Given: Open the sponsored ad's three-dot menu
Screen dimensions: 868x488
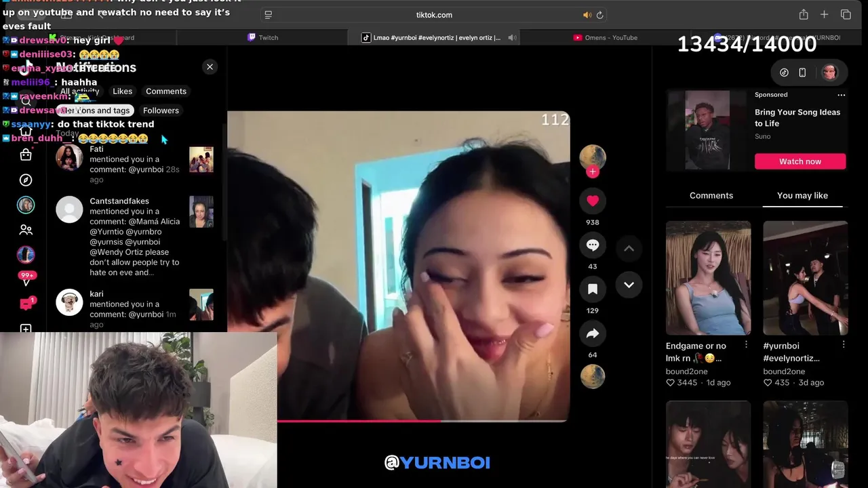Looking at the screenshot, I should tap(841, 95).
